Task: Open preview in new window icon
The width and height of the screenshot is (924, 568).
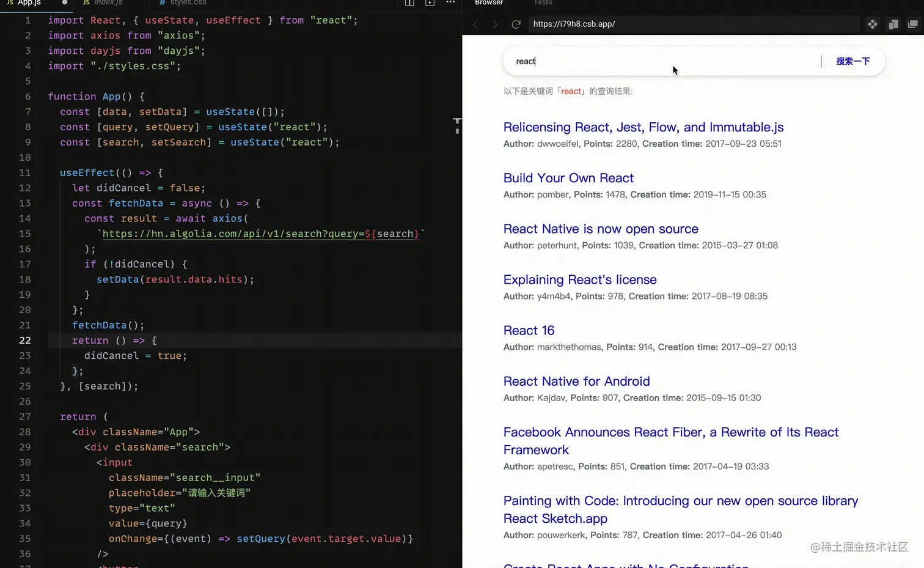Action: point(913,24)
